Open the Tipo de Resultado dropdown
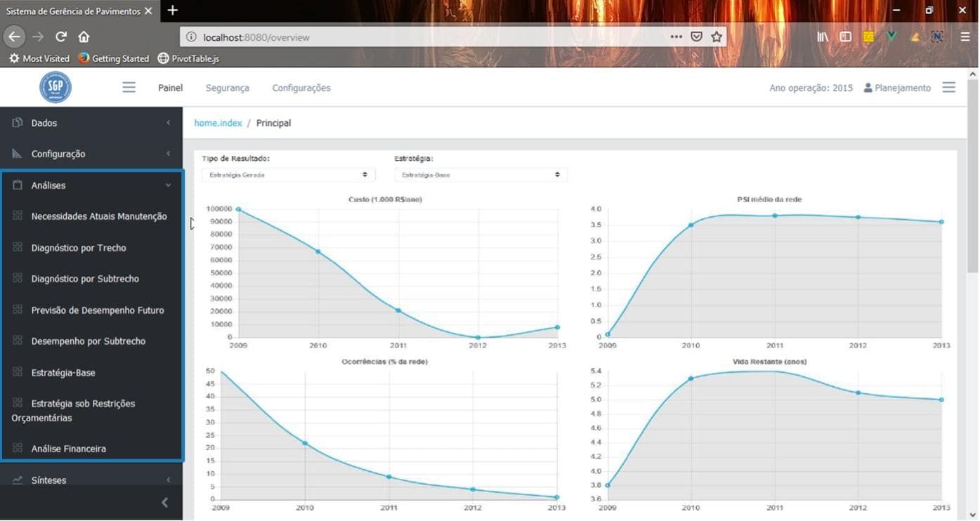This screenshot has height=521, width=980. [x=288, y=175]
